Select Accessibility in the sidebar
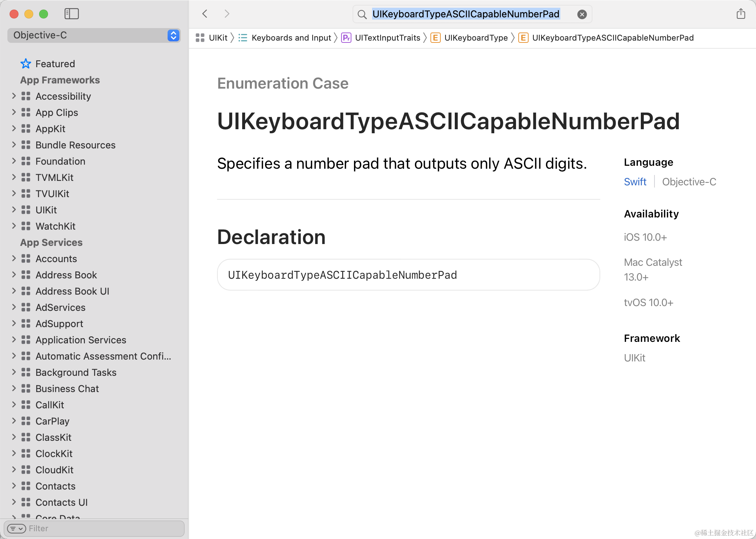 pyautogui.click(x=63, y=96)
